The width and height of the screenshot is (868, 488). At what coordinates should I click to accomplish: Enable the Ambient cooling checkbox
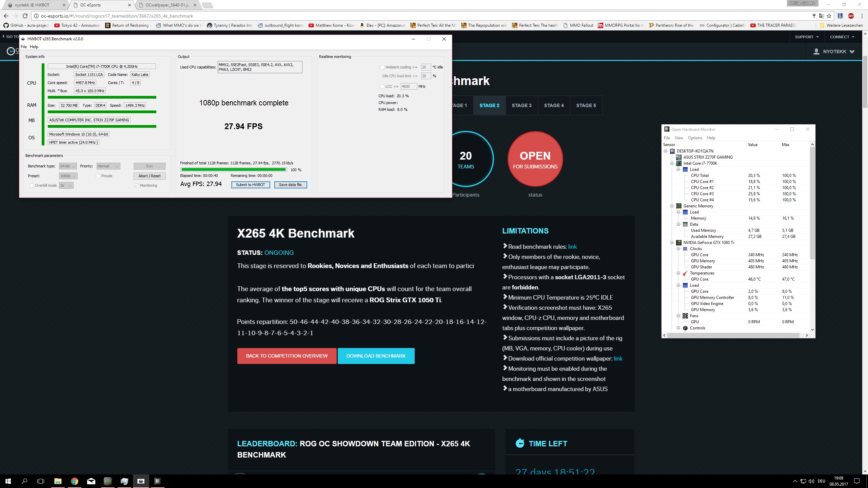(x=382, y=67)
